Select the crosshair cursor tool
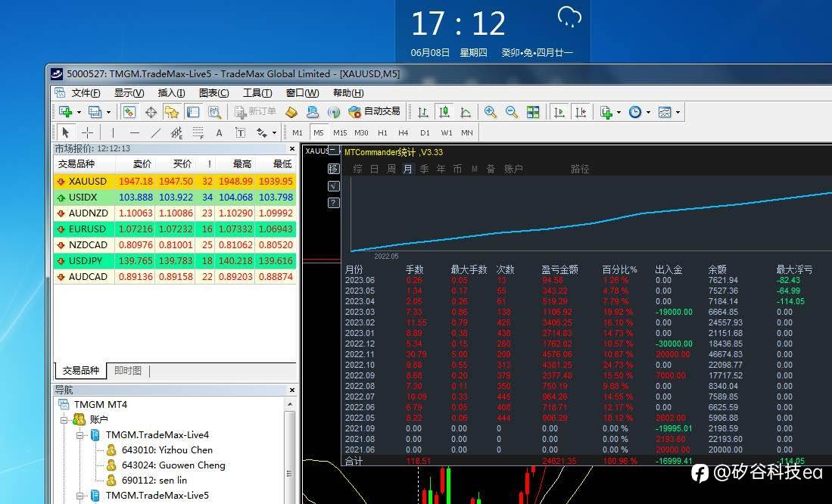The image size is (832, 504). pos(87,132)
